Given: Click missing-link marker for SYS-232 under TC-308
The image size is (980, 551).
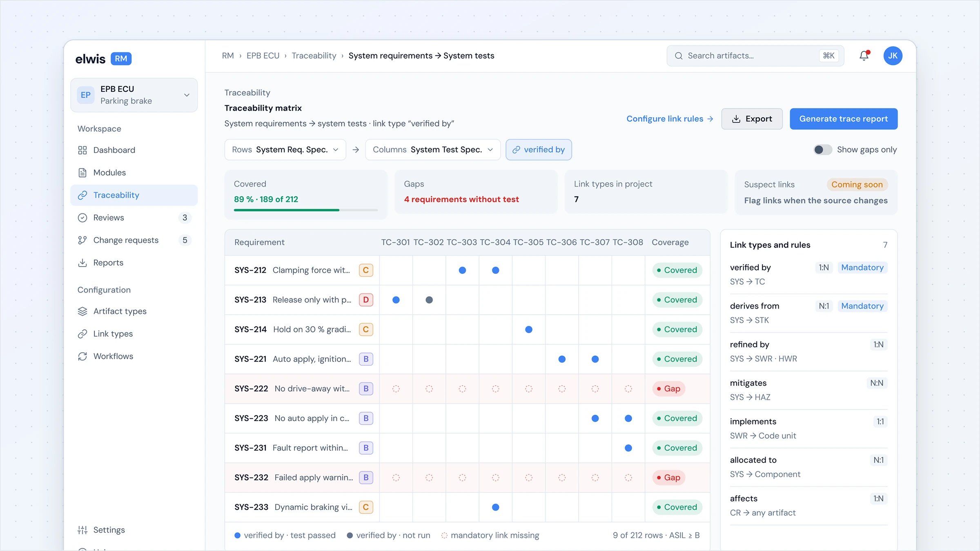Looking at the screenshot, I should pyautogui.click(x=628, y=478).
